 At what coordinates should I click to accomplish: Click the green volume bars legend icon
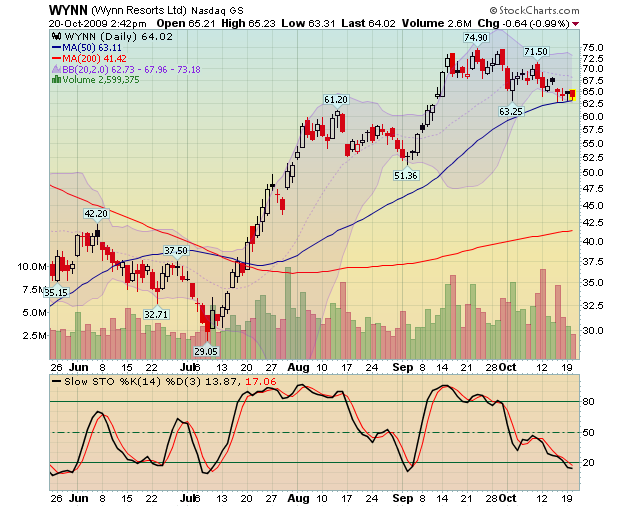[x=56, y=80]
